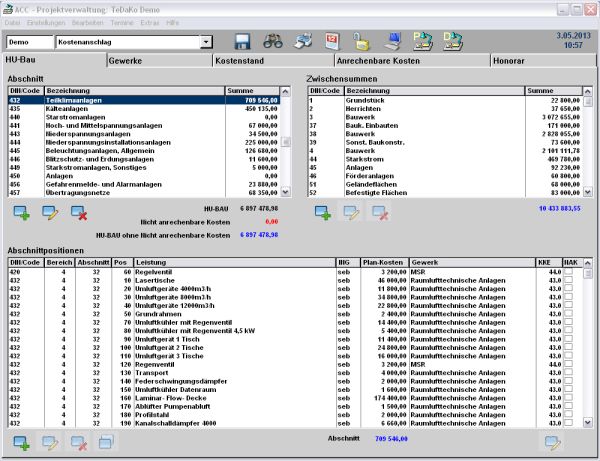Click the Demo project input field
Screen dimensions: 600x461
click(x=29, y=43)
